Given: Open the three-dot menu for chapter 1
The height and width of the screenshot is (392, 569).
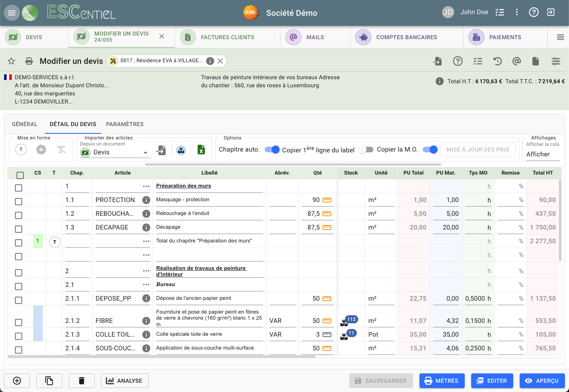Looking at the screenshot, I should [146, 186].
